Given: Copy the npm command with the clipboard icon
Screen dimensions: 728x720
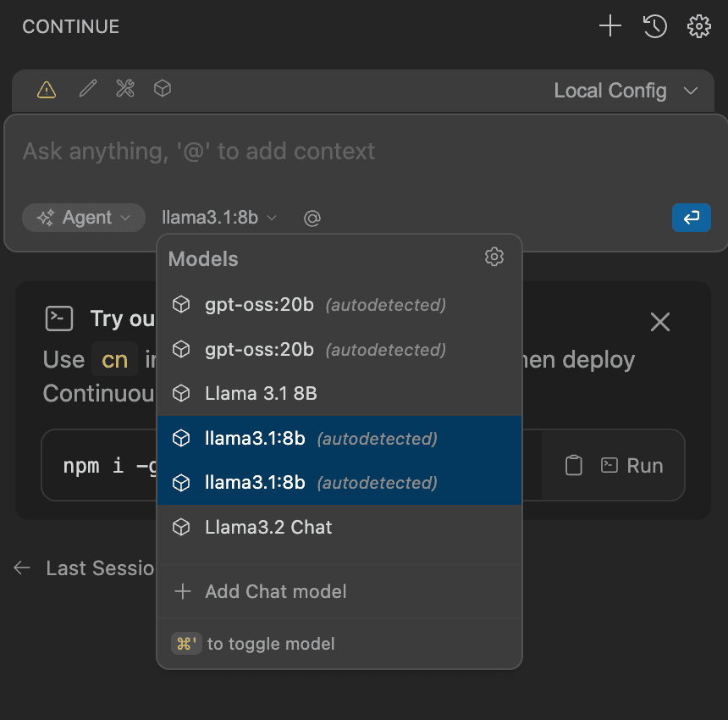Looking at the screenshot, I should pyautogui.click(x=573, y=464).
